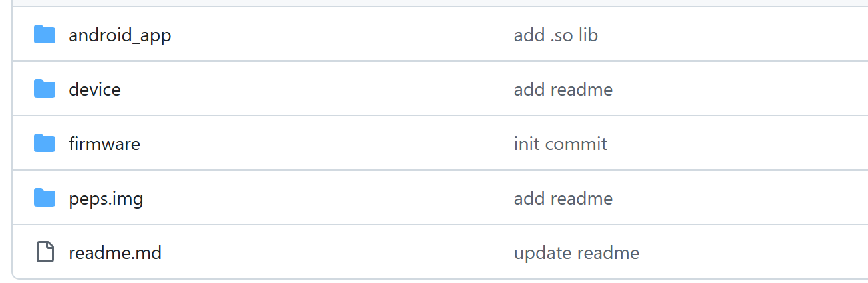Open the device row's "add readme" commit
The height and width of the screenshot is (283, 868).
(x=563, y=90)
